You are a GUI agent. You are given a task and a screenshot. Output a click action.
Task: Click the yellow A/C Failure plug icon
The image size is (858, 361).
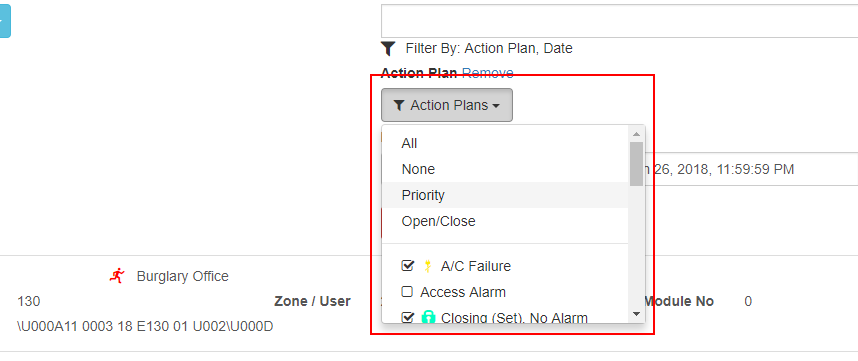(428, 266)
